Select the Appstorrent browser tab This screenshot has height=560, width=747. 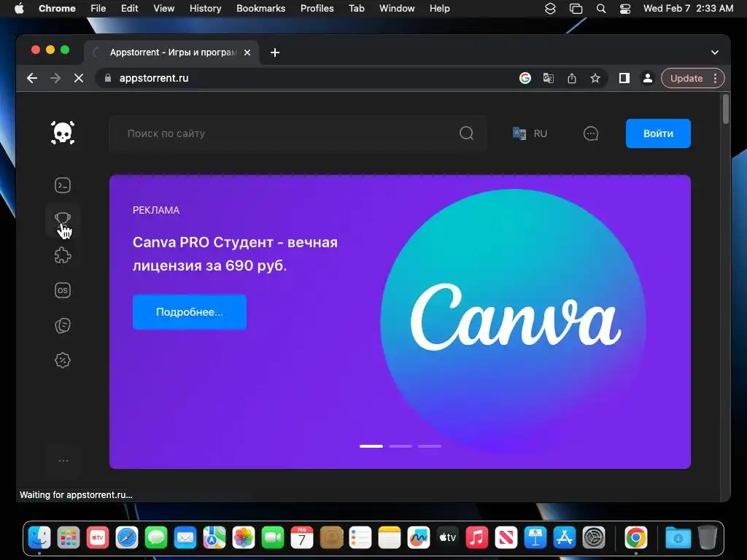(x=171, y=52)
